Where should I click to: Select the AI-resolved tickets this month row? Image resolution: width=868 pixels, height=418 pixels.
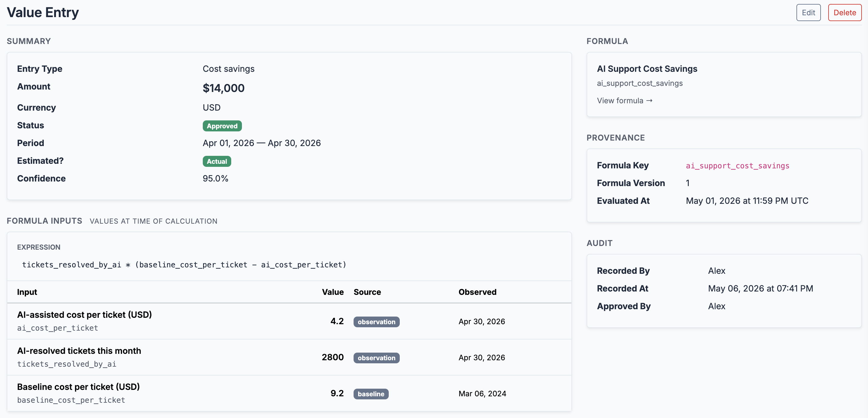(x=289, y=357)
